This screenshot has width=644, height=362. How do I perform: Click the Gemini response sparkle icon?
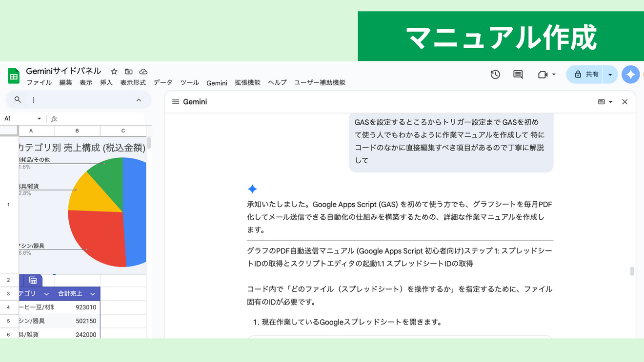(x=252, y=189)
